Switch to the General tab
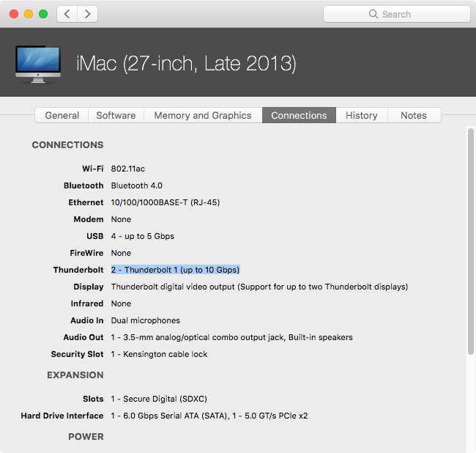This screenshot has width=476, height=453. 62,115
